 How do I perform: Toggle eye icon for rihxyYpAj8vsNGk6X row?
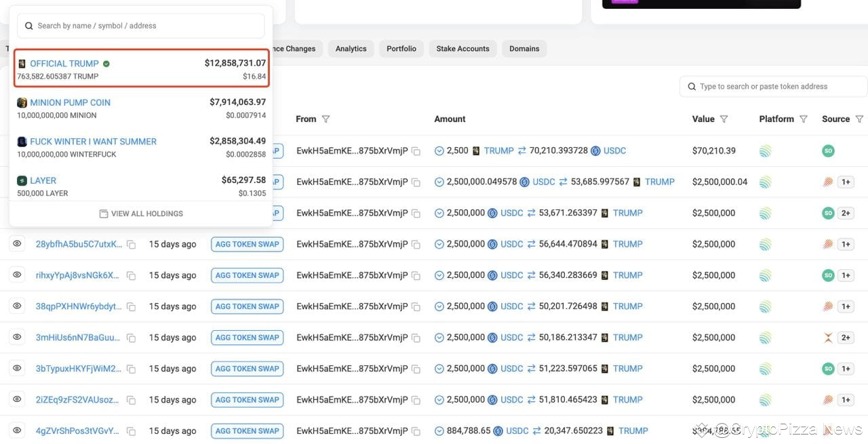coord(17,275)
